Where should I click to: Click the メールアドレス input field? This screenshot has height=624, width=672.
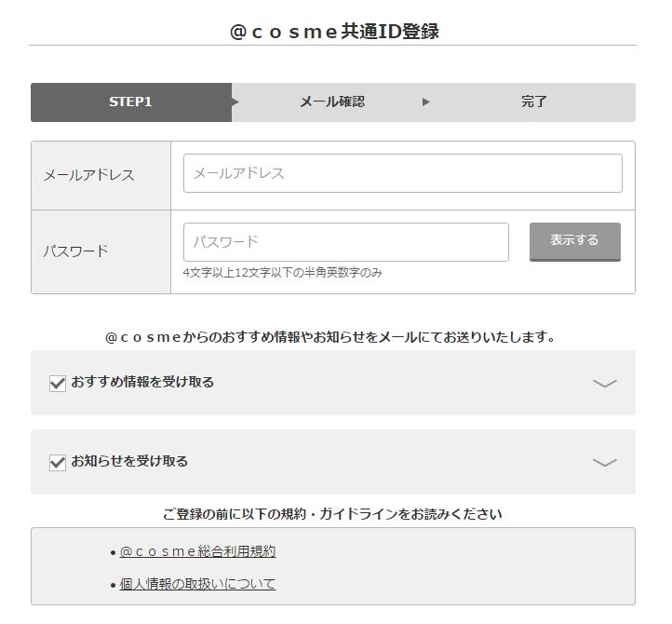(402, 173)
